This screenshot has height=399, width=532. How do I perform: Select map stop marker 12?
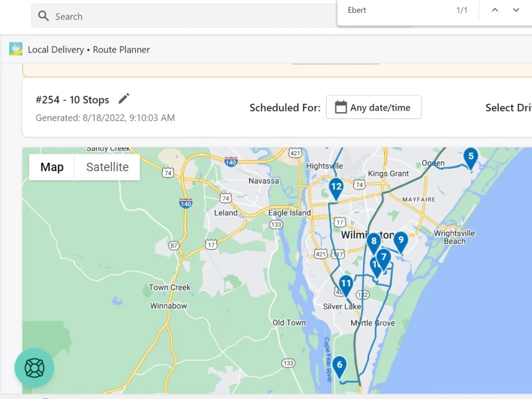pos(336,189)
